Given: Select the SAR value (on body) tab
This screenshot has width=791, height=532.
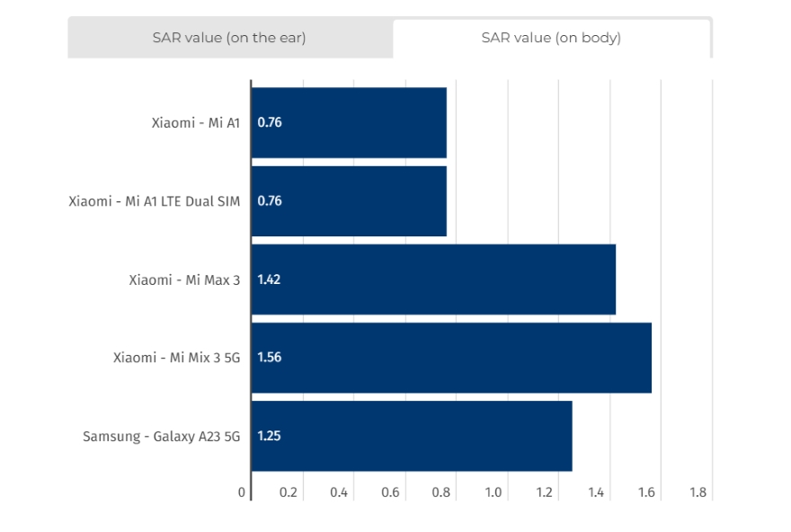Looking at the screenshot, I should 551,38.
